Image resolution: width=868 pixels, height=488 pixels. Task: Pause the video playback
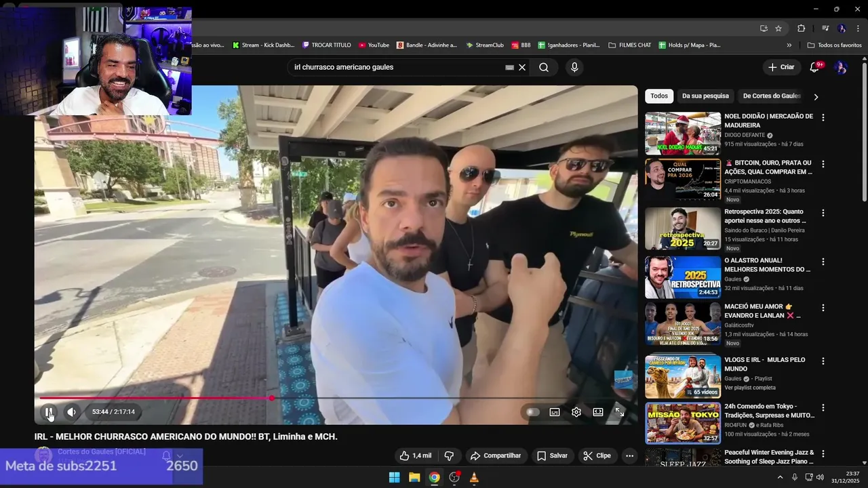(49, 411)
